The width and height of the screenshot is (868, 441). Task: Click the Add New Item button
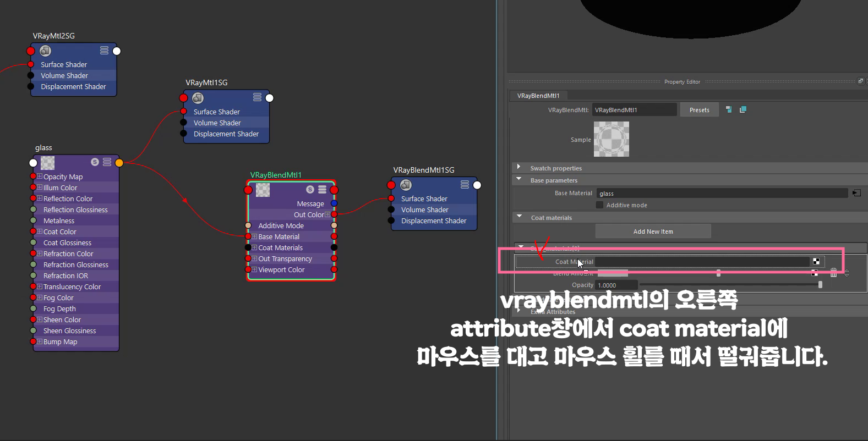653,231
